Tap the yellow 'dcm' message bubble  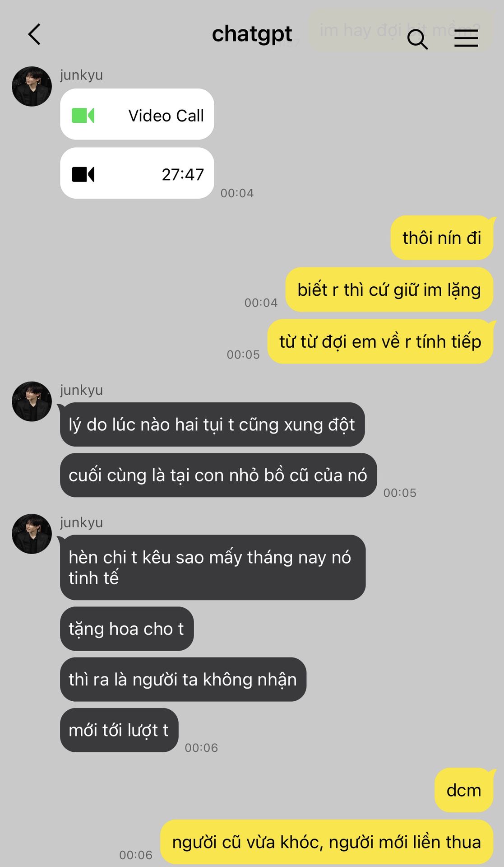point(464,790)
